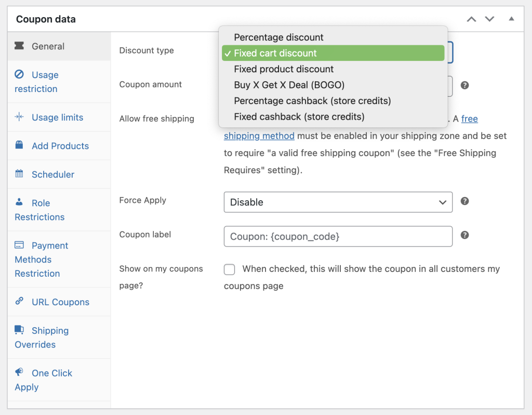Open the Scheduler tab
This screenshot has width=532, height=415.
(59, 174)
